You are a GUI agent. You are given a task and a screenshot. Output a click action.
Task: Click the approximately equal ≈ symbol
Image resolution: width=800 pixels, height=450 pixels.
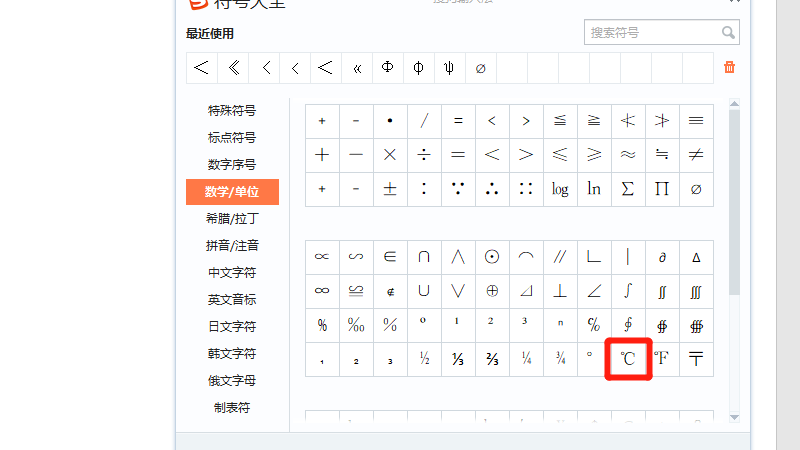[x=628, y=154]
